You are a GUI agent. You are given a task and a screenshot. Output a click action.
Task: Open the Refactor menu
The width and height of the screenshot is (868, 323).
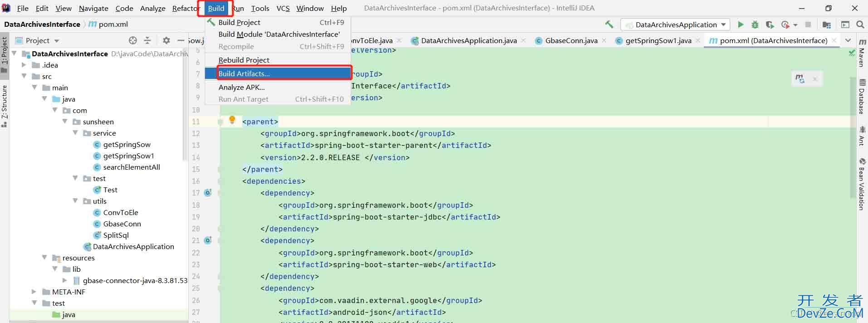(x=185, y=8)
